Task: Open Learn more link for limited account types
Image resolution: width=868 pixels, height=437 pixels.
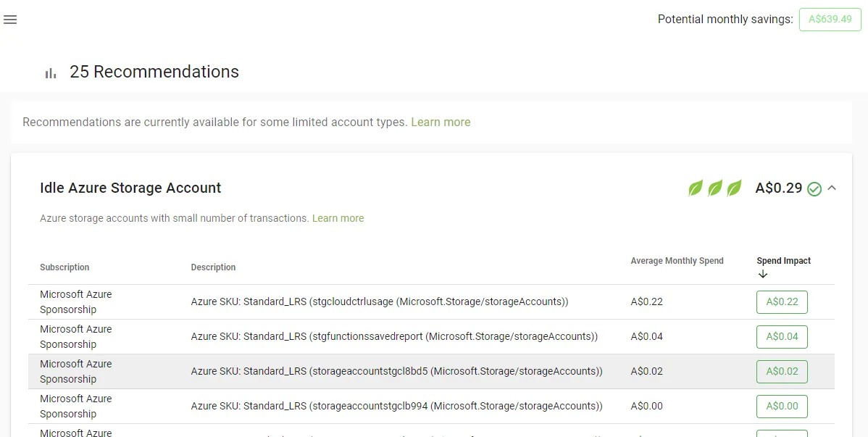Action: click(x=441, y=122)
